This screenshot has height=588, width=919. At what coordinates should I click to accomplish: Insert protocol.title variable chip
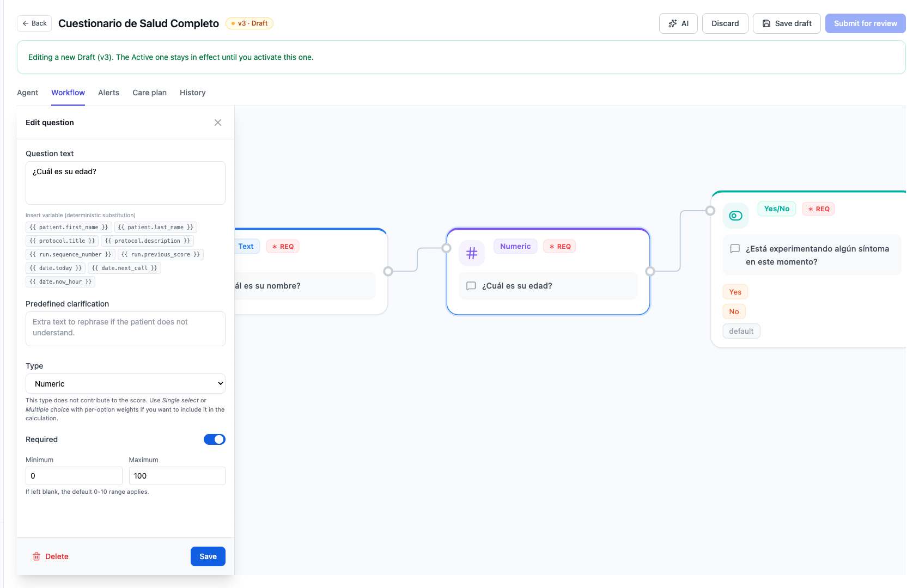(x=62, y=241)
